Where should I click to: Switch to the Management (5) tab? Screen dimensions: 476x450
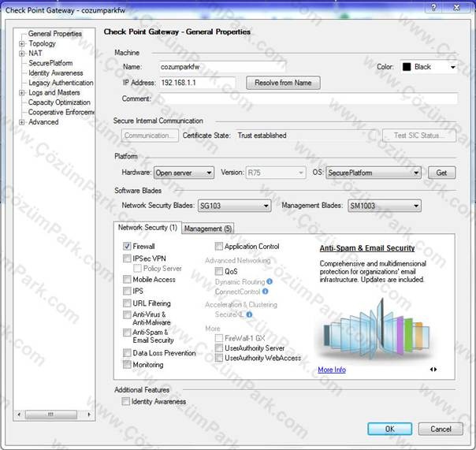coord(208,229)
